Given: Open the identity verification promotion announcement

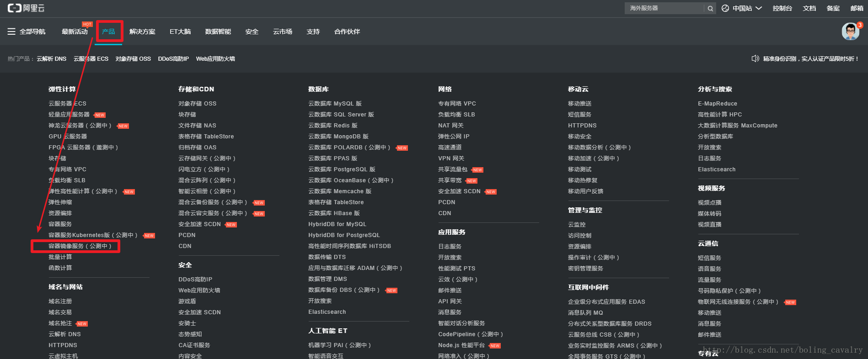Looking at the screenshot, I should 810,59.
